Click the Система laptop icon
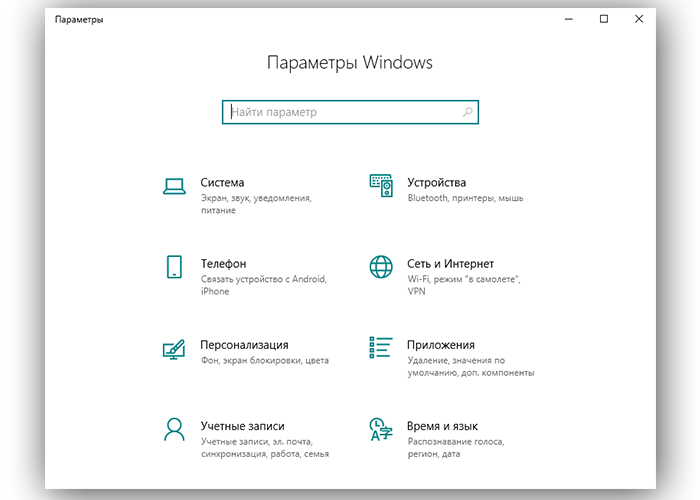Screen dimensions: 700x500 coord(174,187)
